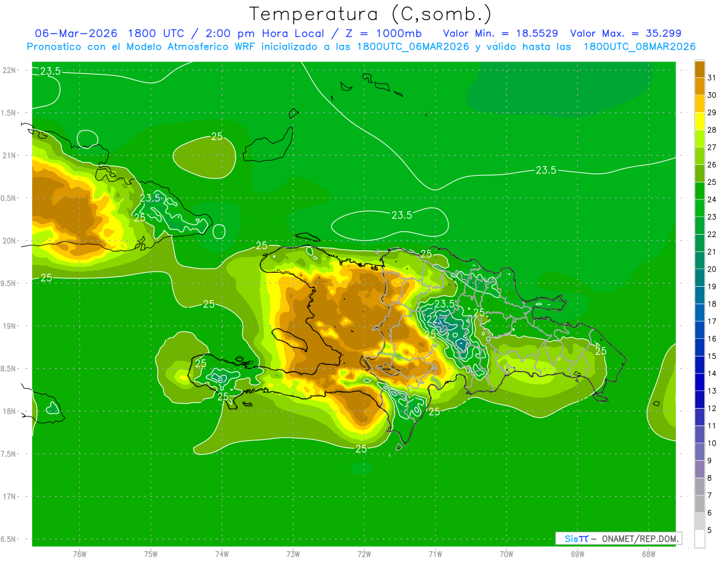The height and width of the screenshot is (562, 728).
Task: Click the "25" colorbar scale label
Action: pyautogui.click(x=712, y=182)
